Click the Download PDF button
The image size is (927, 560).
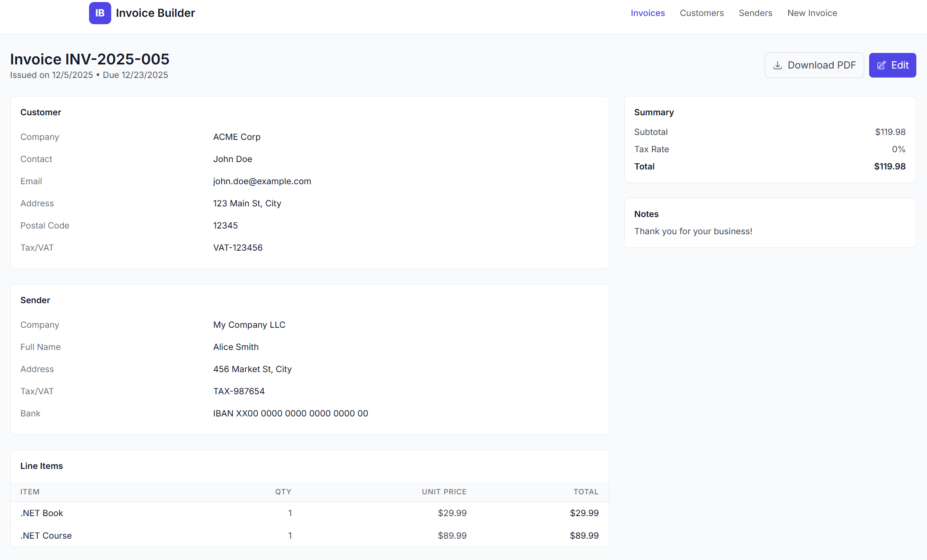coord(814,65)
